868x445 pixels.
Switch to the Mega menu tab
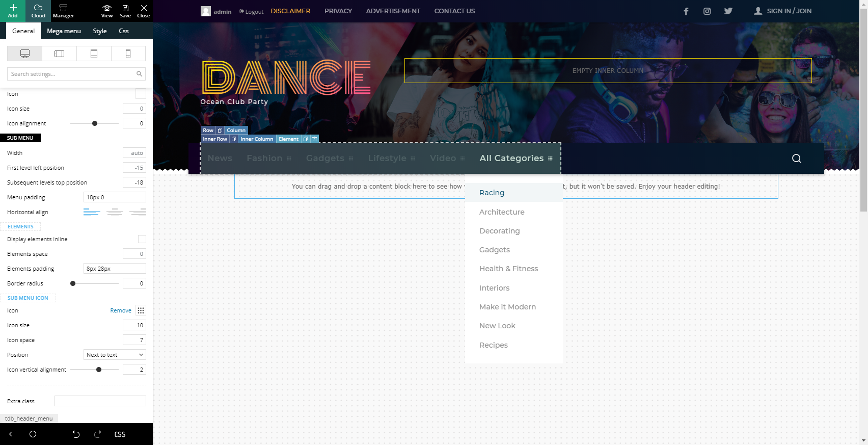click(64, 31)
